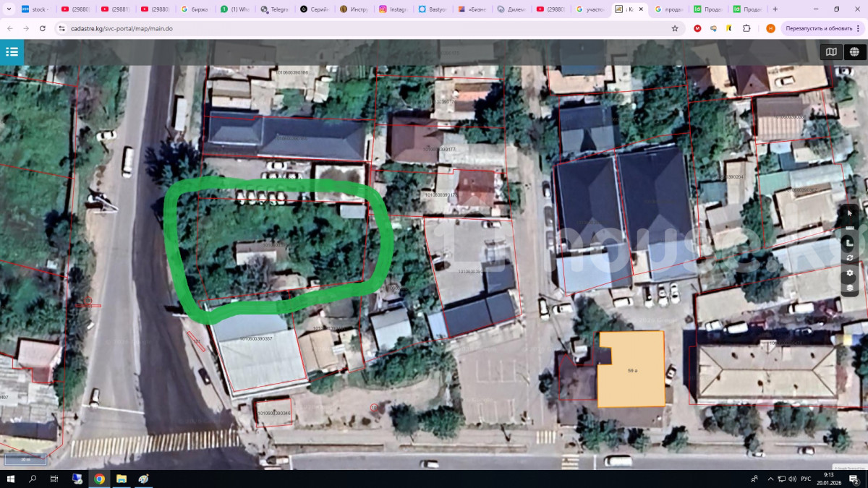
Task: Switch to the schematic map view
Action: [831, 52]
